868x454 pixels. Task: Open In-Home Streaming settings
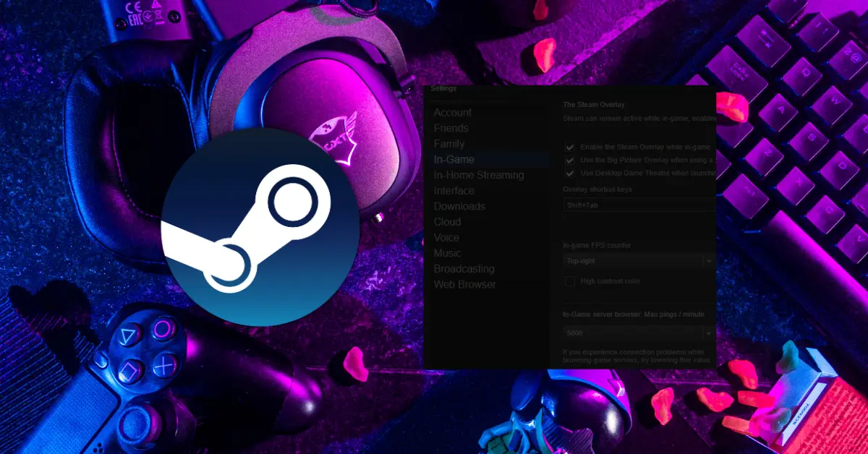point(479,175)
